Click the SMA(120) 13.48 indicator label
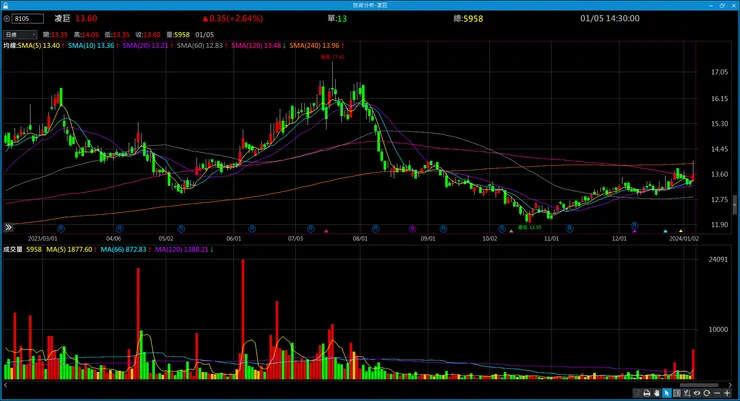The image size is (740, 401). click(258, 45)
